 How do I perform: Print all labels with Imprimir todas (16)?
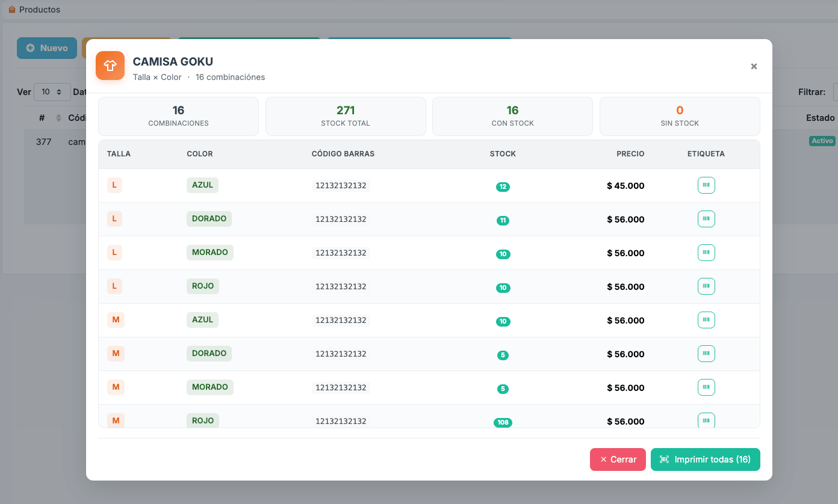[706, 459]
